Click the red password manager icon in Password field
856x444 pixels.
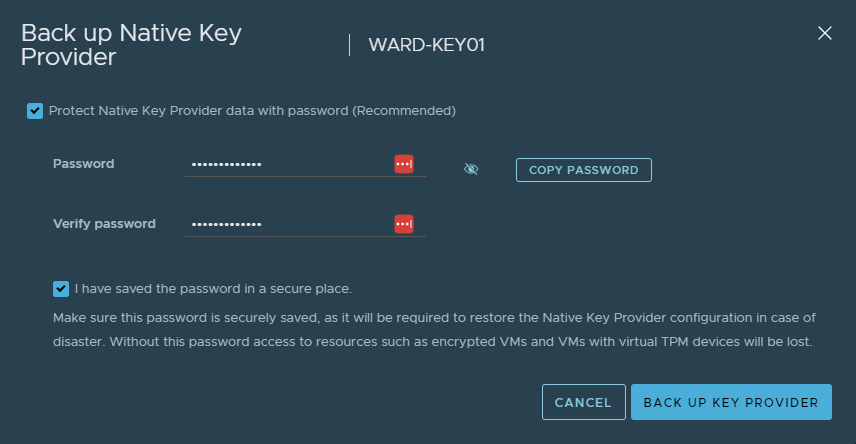[x=404, y=164]
